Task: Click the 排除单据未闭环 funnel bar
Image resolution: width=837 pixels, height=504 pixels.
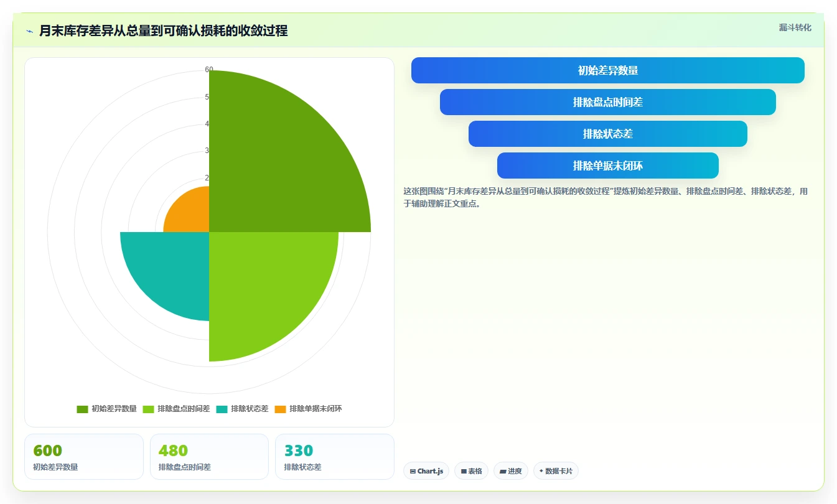Action: tap(607, 166)
